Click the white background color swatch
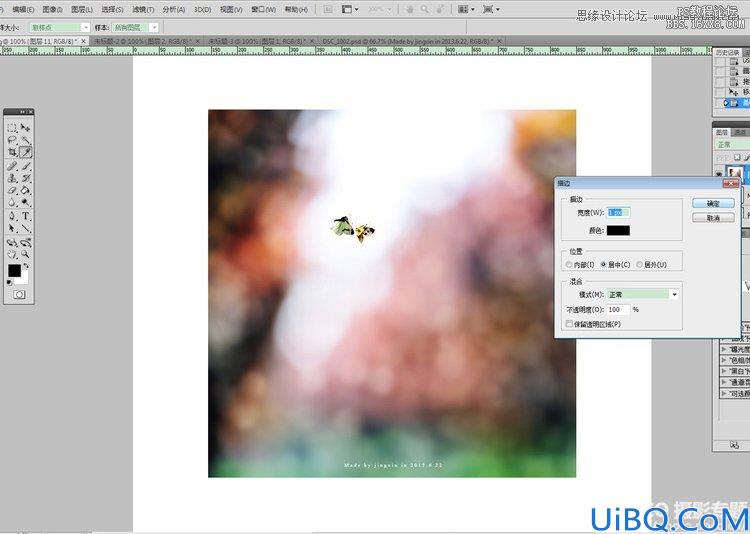The image size is (750, 534). (24, 279)
